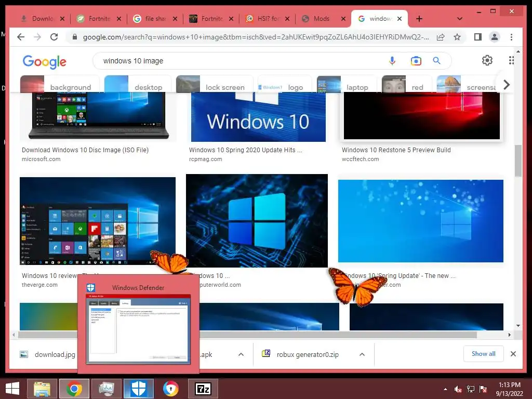Open the Windows 10 Spring 2020 Update thumbnail
The height and width of the screenshot is (399, 532).
258,116
